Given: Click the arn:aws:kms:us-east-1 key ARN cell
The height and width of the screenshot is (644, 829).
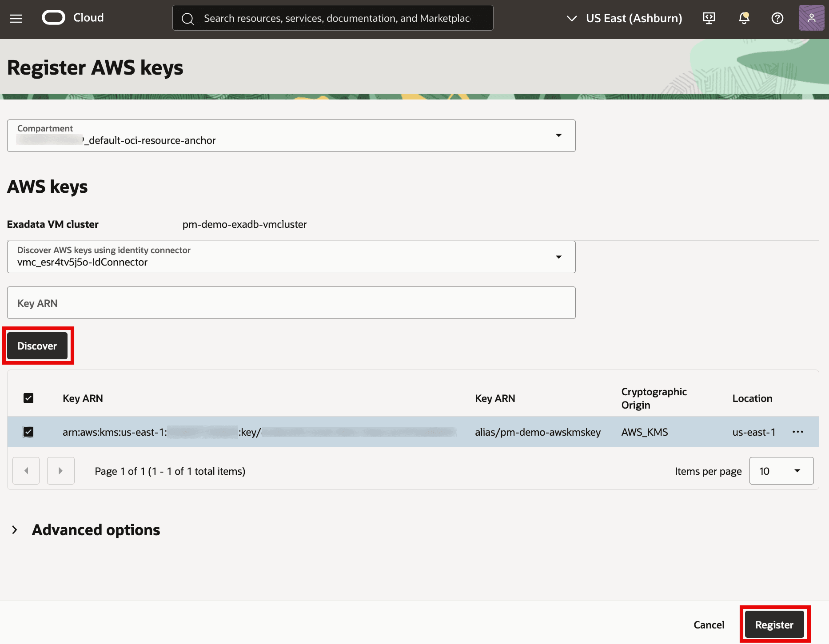Looking at the screenshot, I should pyautogui.click(x=259, y=432).
